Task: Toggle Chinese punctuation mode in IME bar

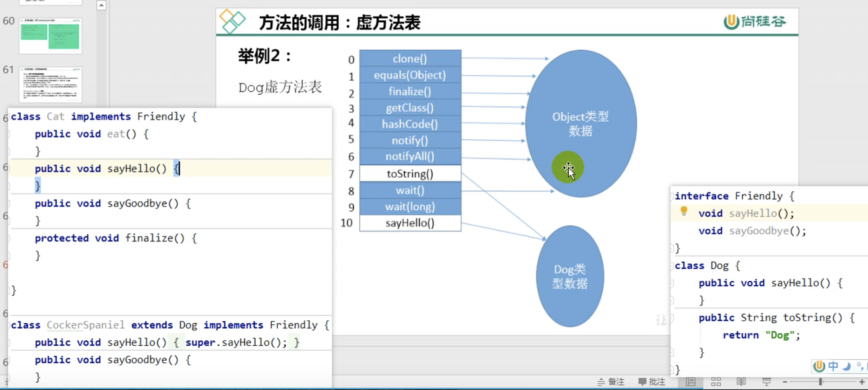Action: [860, 366]
